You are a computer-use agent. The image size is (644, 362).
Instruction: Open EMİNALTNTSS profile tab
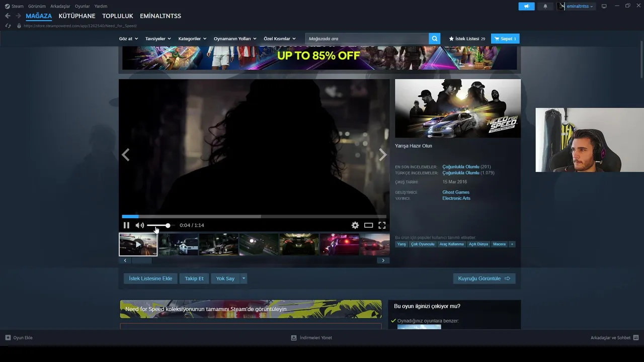point(160,16)
